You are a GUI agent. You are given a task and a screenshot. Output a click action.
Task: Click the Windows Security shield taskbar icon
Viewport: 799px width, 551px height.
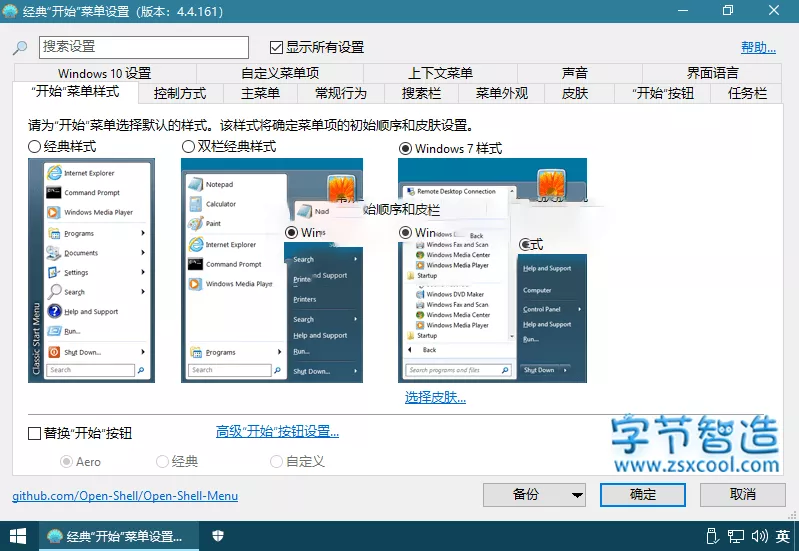tap(218, 536)
